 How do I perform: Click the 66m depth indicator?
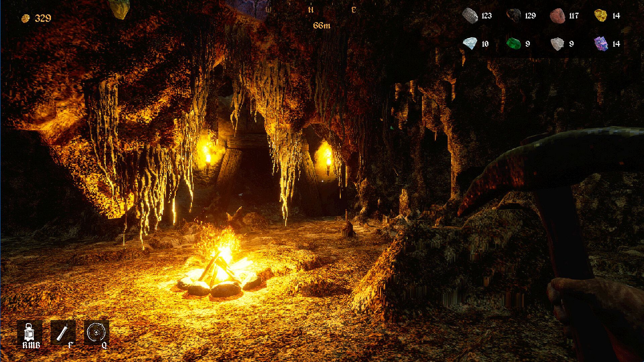pyautogui.click(x=321, y=25)
